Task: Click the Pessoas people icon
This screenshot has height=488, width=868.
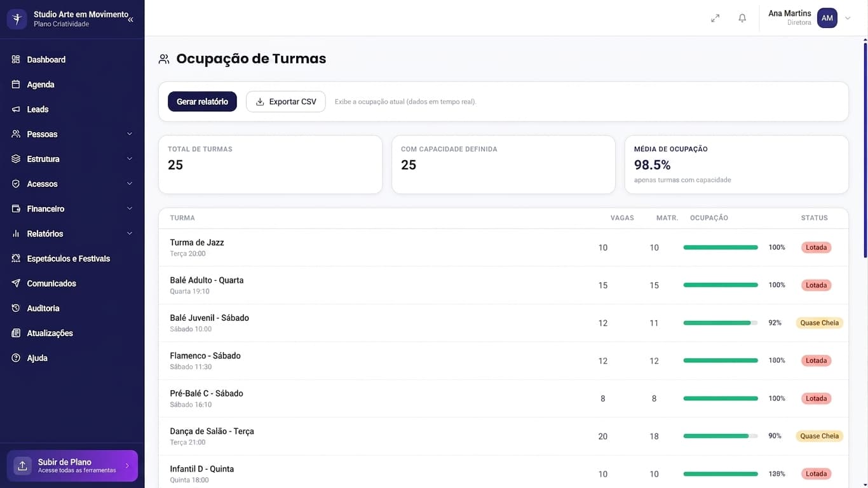Action: click(16, 134)
